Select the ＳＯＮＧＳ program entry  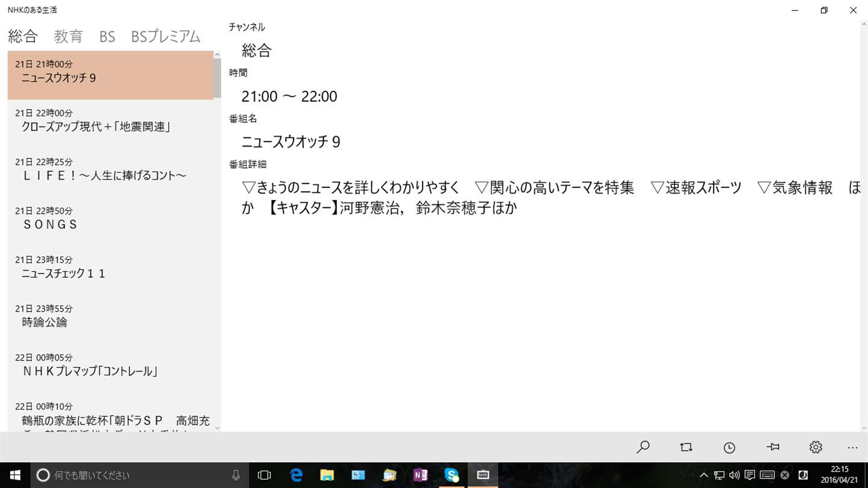coord(110,222)
